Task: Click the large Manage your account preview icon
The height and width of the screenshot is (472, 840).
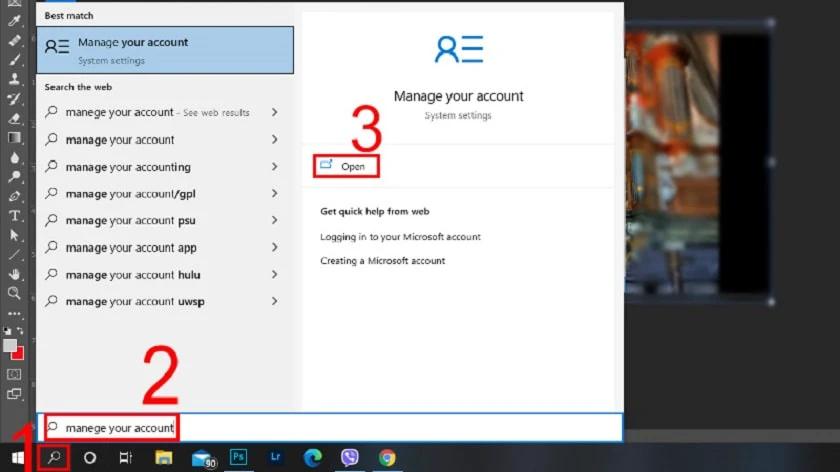Action: pos(459,49)
